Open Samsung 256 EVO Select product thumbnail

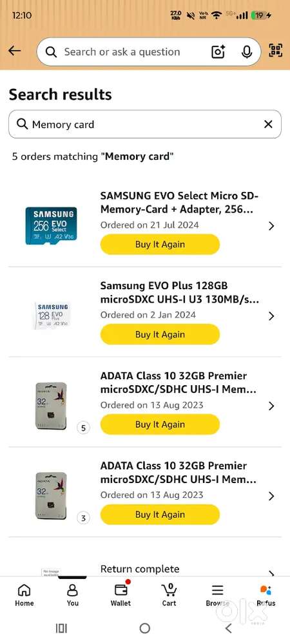tap(51, 225)
